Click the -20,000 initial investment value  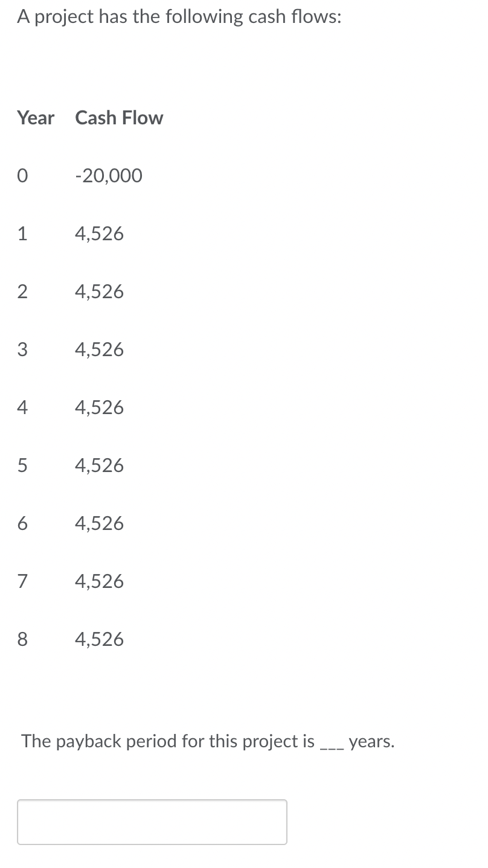109,176
